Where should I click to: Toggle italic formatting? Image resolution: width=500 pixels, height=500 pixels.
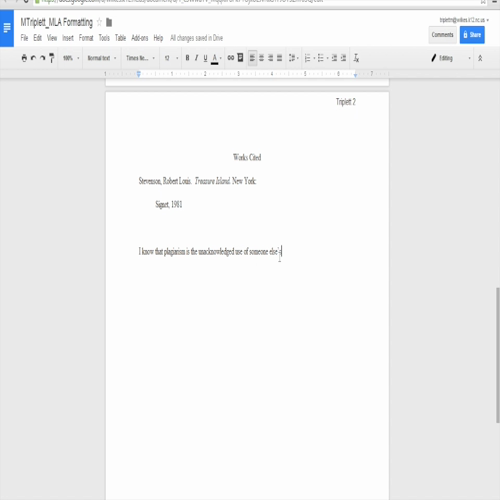point(196,58)
